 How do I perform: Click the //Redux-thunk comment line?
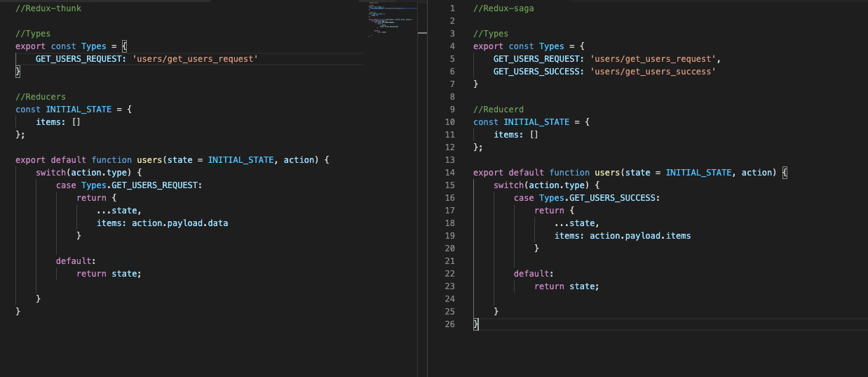pos(48,8)
